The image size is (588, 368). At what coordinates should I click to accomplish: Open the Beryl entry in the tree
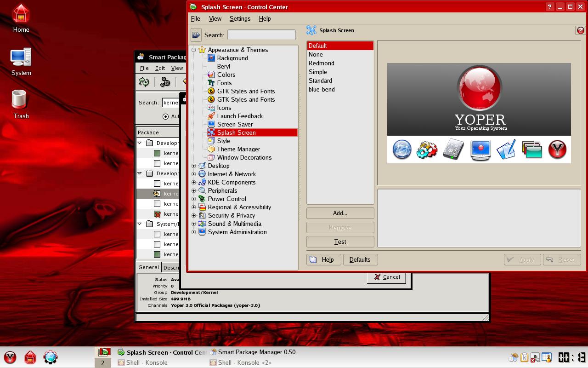(223, 66)
